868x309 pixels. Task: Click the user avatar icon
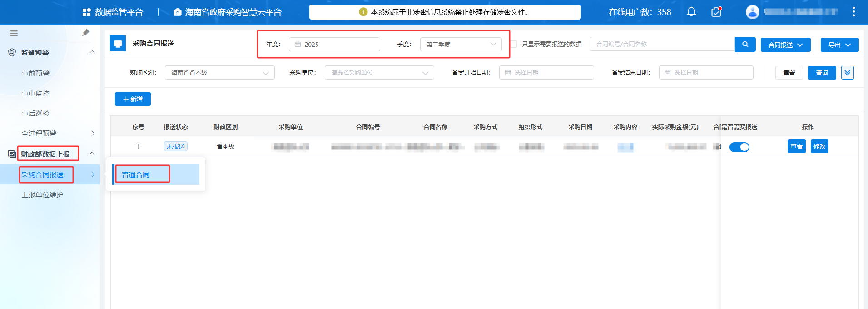752,12
